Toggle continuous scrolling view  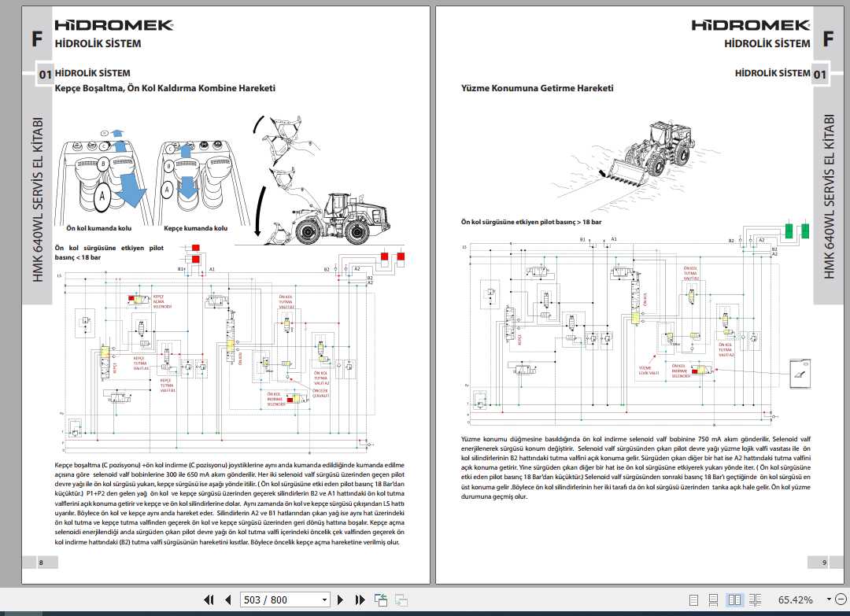click(x=713, y=599)
